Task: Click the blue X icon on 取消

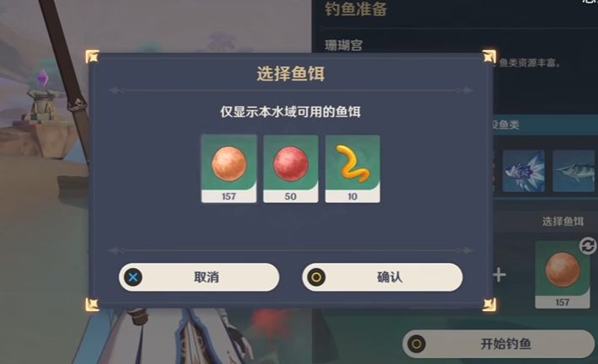Action: tap(133, 277)
